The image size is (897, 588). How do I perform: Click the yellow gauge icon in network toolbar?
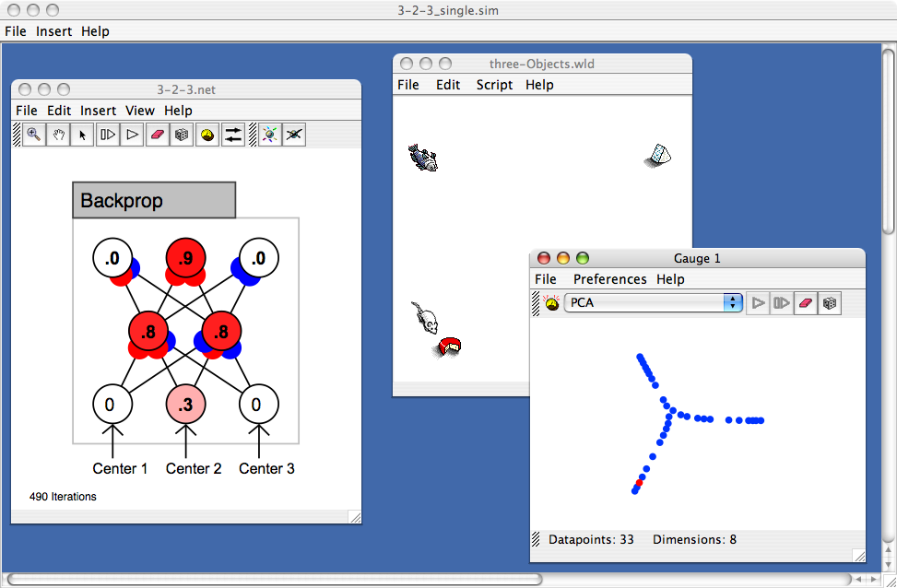[x=207, y=135]
